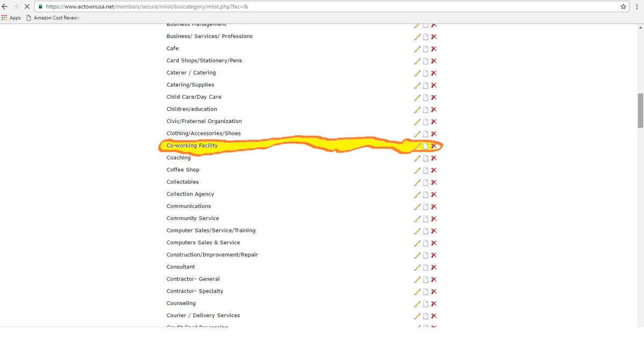Click the Community Service text
This screenshot has width=644, height=356.
click(x=193, y=219)
